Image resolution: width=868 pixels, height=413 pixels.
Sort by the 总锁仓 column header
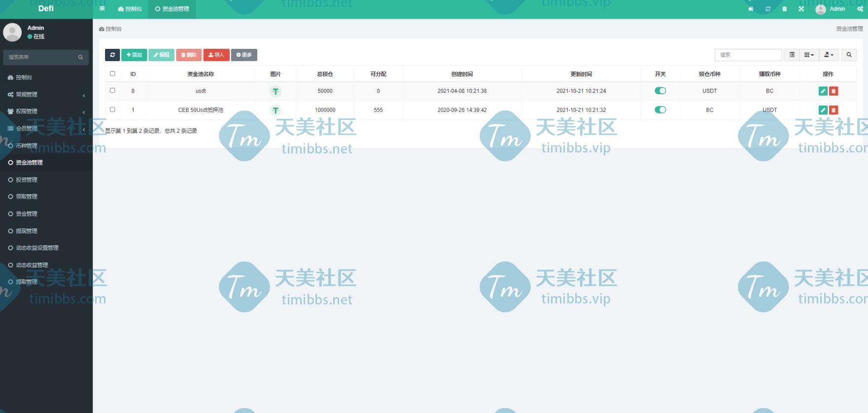pyautogui.click(x=325, y=74)
